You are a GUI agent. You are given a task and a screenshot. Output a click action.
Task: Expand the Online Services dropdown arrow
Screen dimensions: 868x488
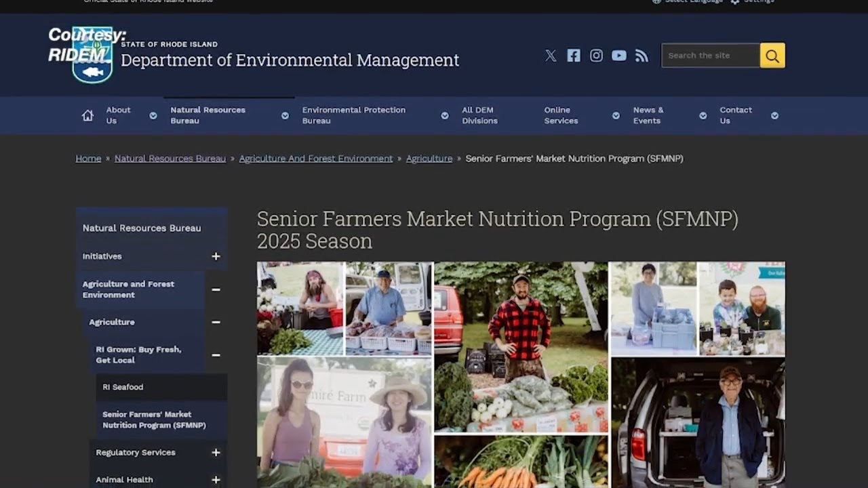(x=616, y=115)
